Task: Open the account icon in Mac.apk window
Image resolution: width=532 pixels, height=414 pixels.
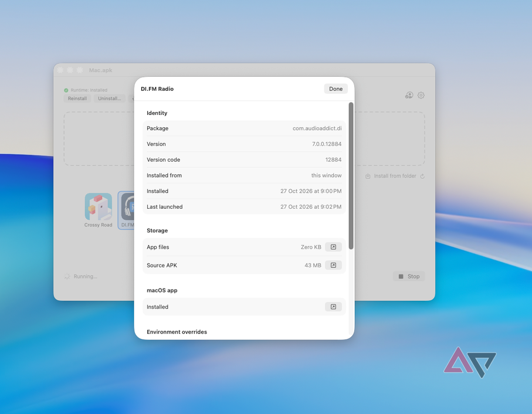Action: point(409,95)
